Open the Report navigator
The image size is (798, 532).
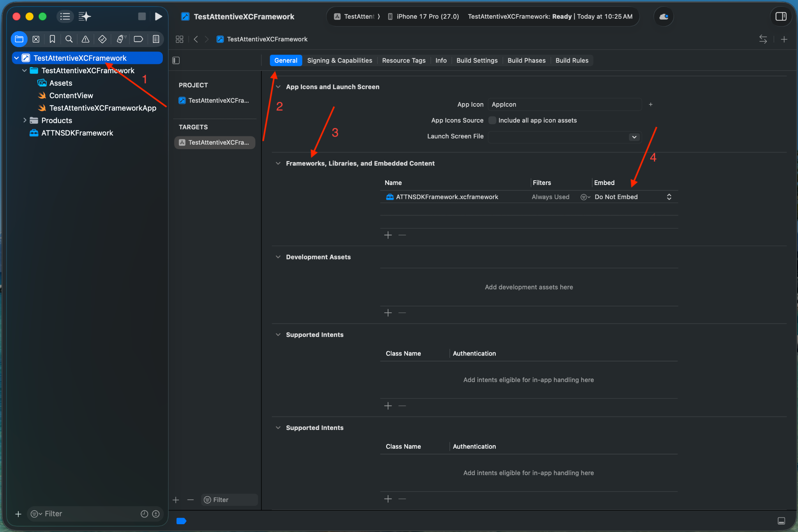pos(156,39)
